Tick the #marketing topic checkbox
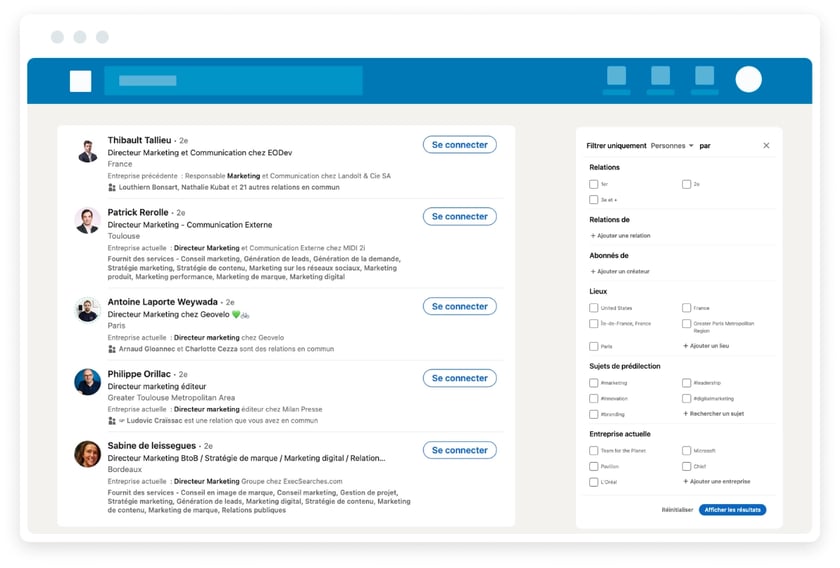Image resolution: width=840 pixels, height=568 pixels. [x=594, y=383]
